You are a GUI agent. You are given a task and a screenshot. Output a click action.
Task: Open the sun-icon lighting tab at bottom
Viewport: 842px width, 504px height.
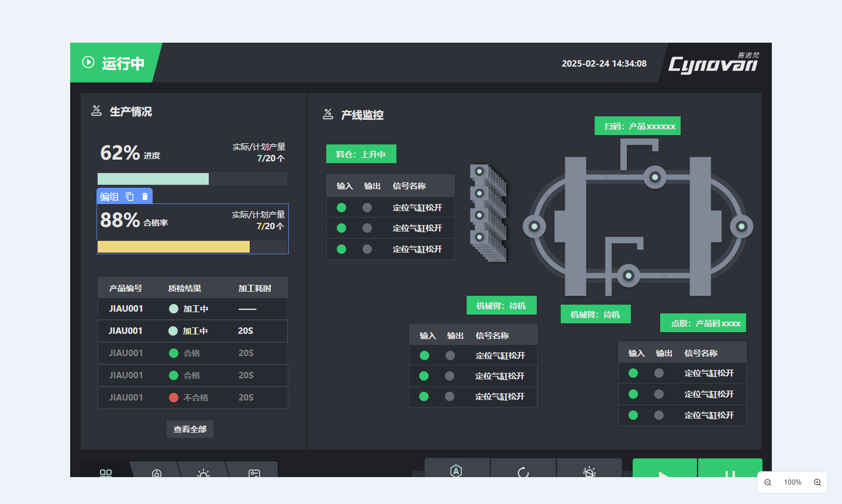203,472
